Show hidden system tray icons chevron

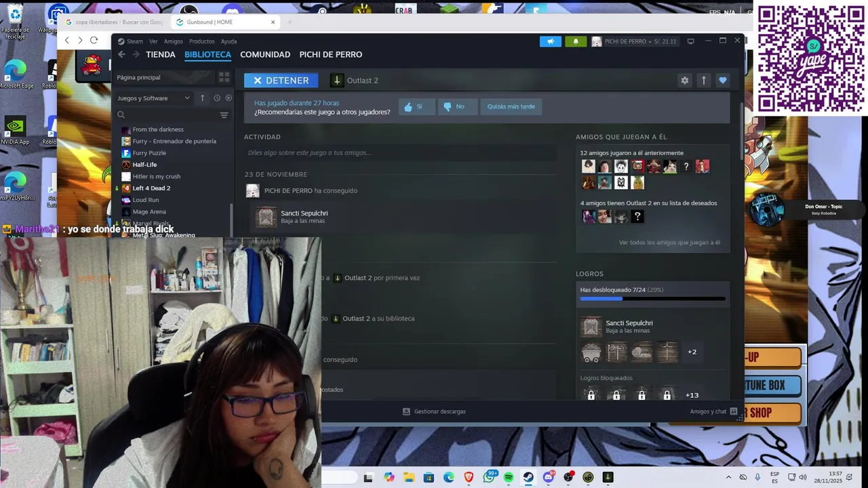pyautogui.click(x=728, y=478)
